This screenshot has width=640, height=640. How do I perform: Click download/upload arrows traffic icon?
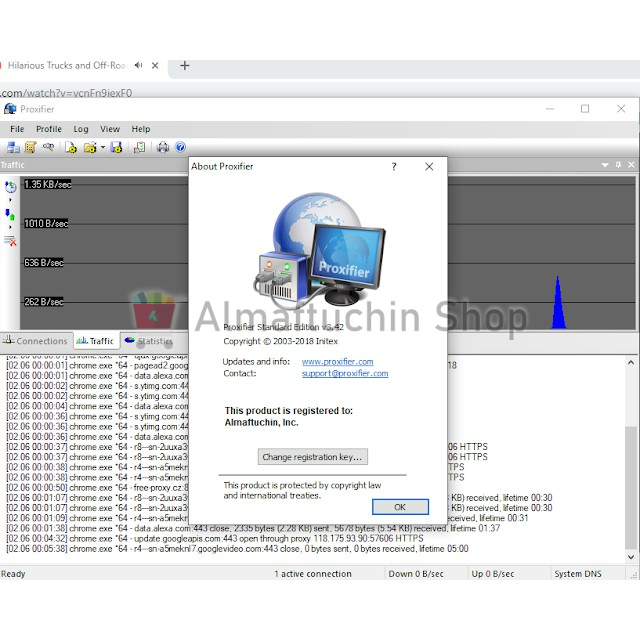point(10,214)
